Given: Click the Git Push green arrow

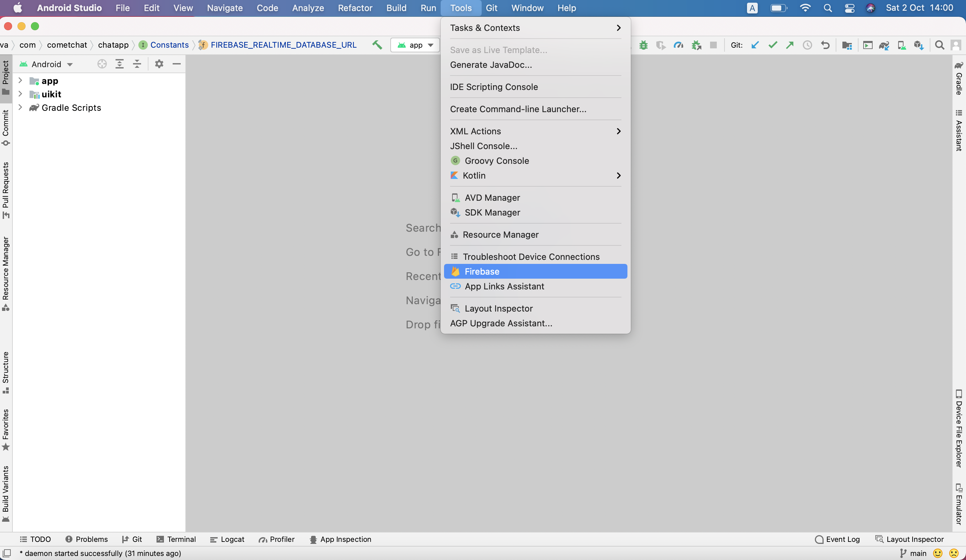Looking at the screenshot, I should pos(790,45).
